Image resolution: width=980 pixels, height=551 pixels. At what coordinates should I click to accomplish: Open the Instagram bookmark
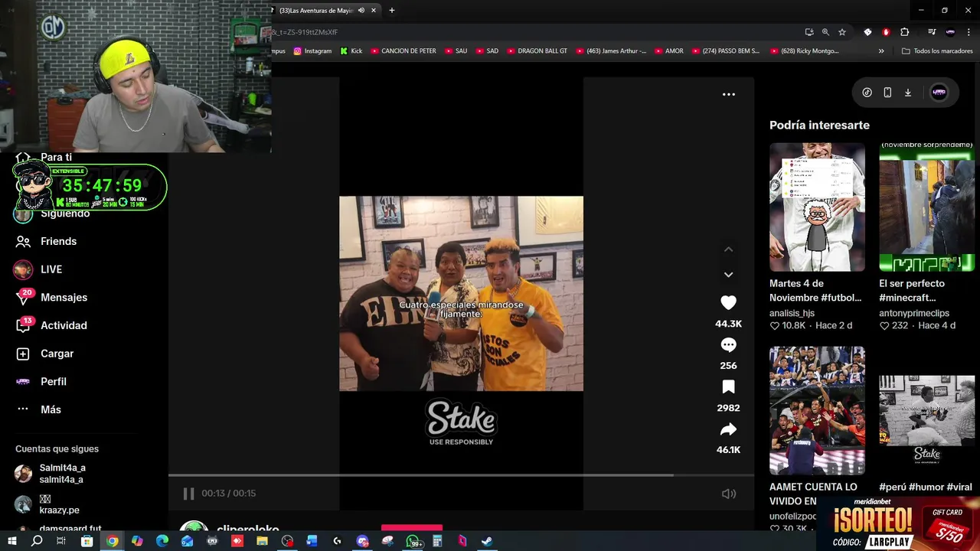tap(312, 51)
